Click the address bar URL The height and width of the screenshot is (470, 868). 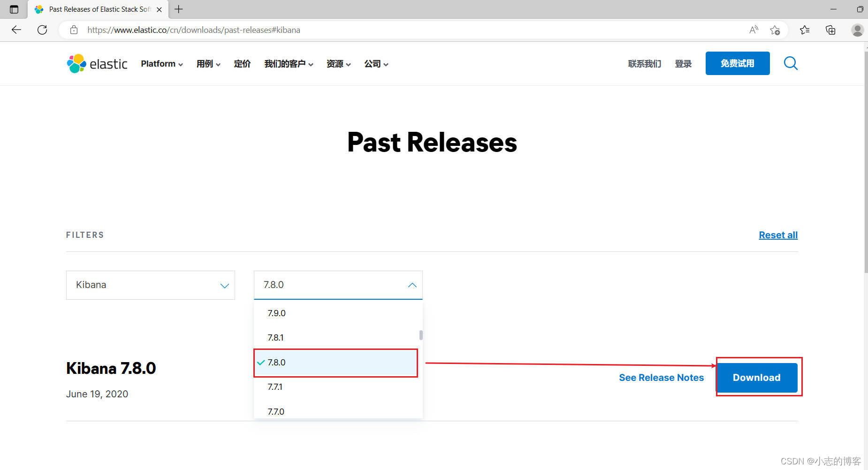(x=193, y=30)
